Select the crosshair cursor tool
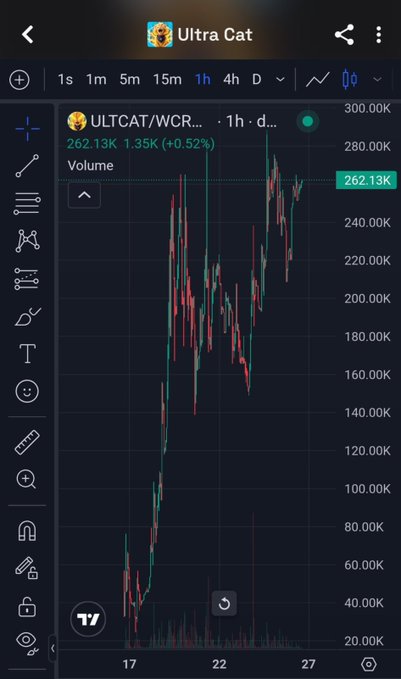The height and width of the screenshot is (679, 401). (x=27, y=129)
